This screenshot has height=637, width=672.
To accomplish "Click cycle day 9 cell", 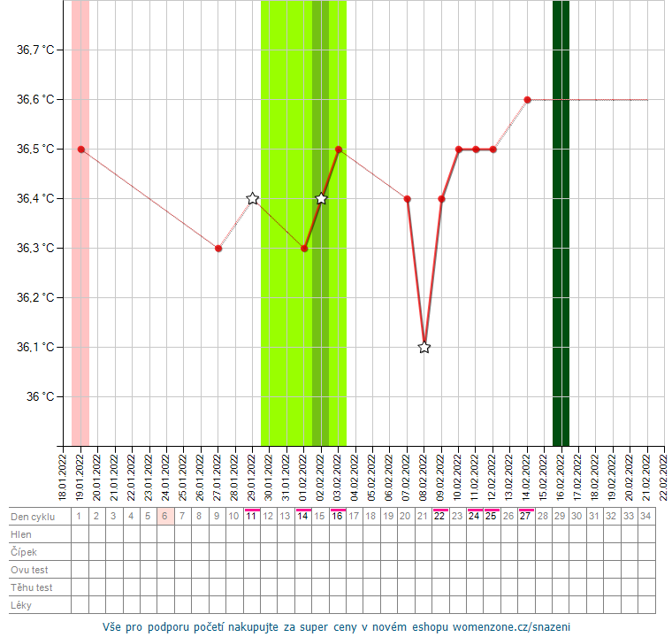I will point(217,516).
